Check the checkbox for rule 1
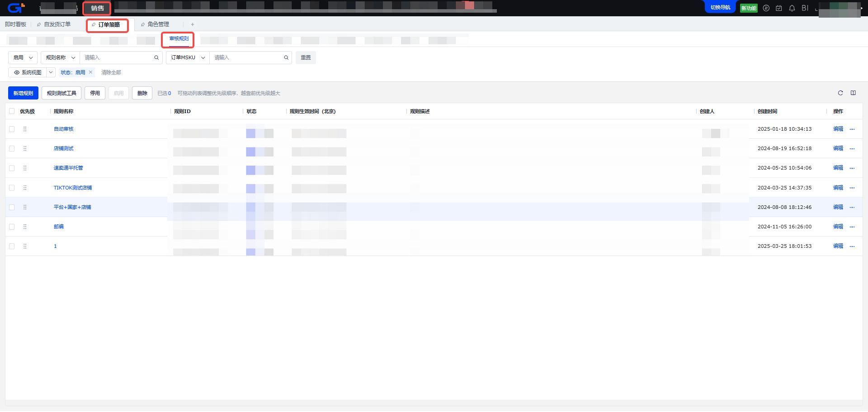The height and width of the screenshot is (412, 868). (12, 246)
